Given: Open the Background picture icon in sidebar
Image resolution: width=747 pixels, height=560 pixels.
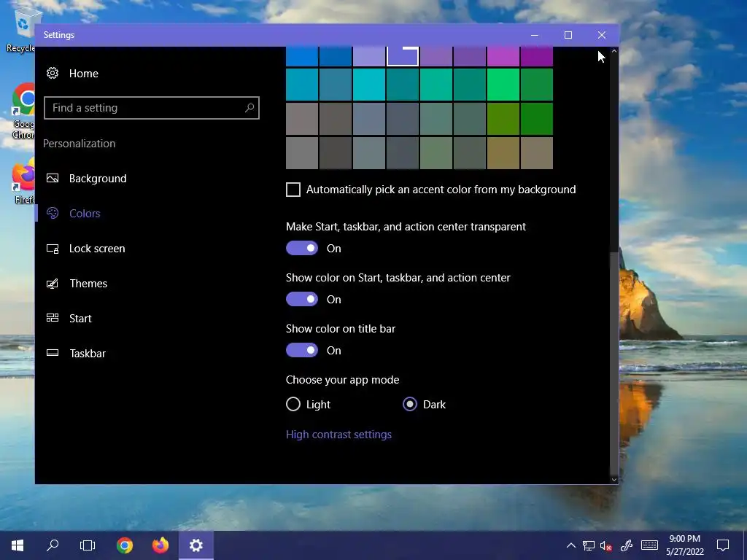Looking at the screenshot, I should [53, 178].
